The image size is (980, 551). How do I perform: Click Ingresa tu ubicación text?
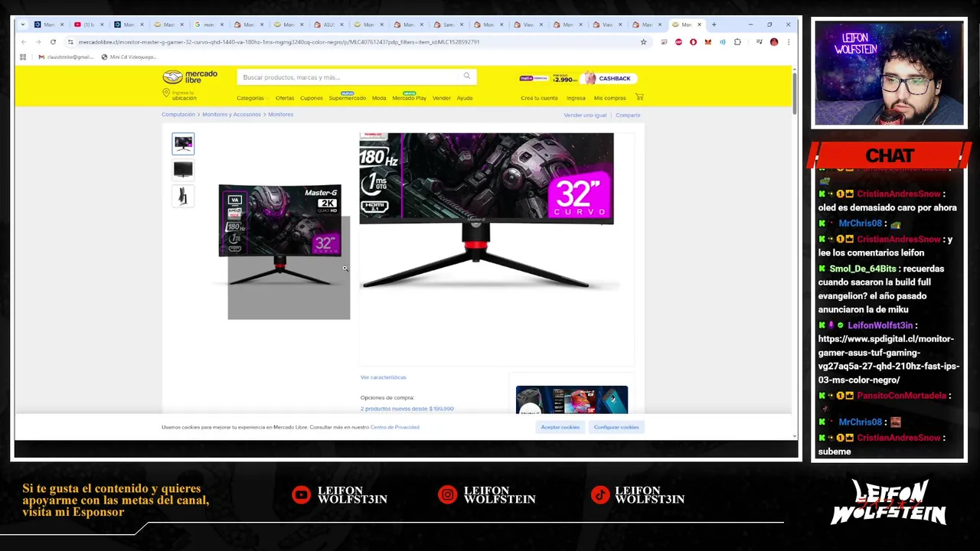(185, 96)
